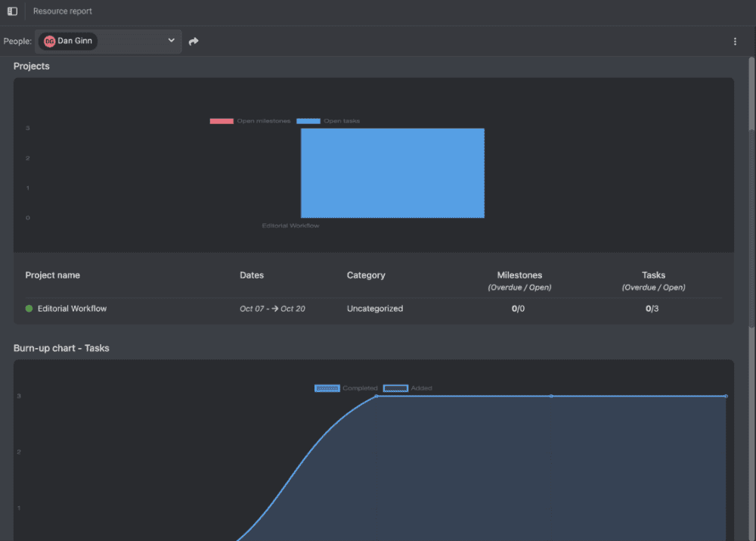
Task: Click the middle data point on the burn-up line
Action: pyautogui.click(x=551, y=396)
